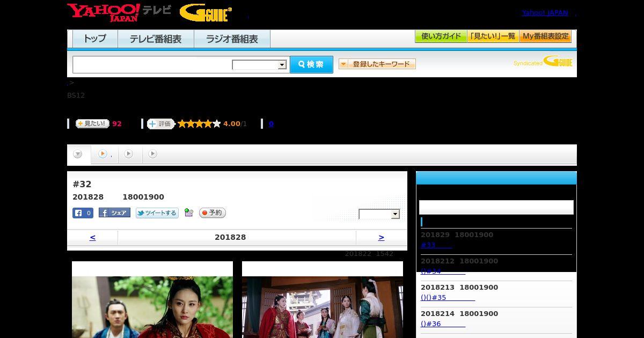Switch to the トップ tab
This screenshot has height=338, width=644.
95,39
